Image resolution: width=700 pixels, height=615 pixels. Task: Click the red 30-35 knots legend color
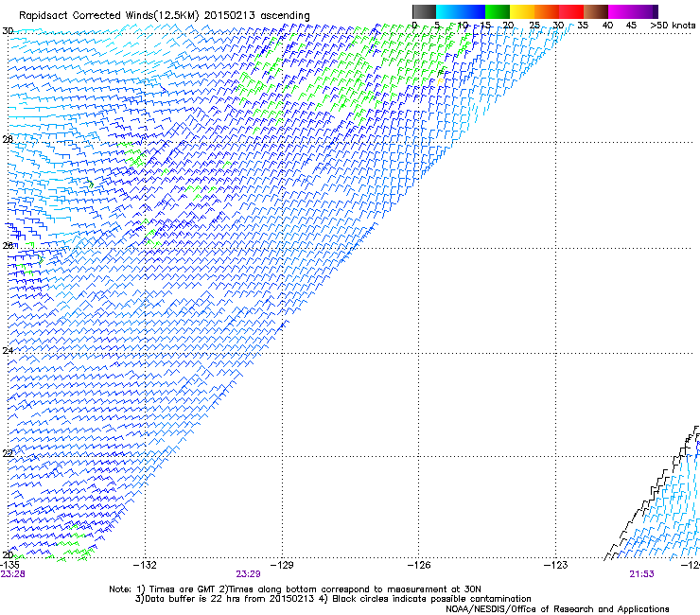[571, 11]
